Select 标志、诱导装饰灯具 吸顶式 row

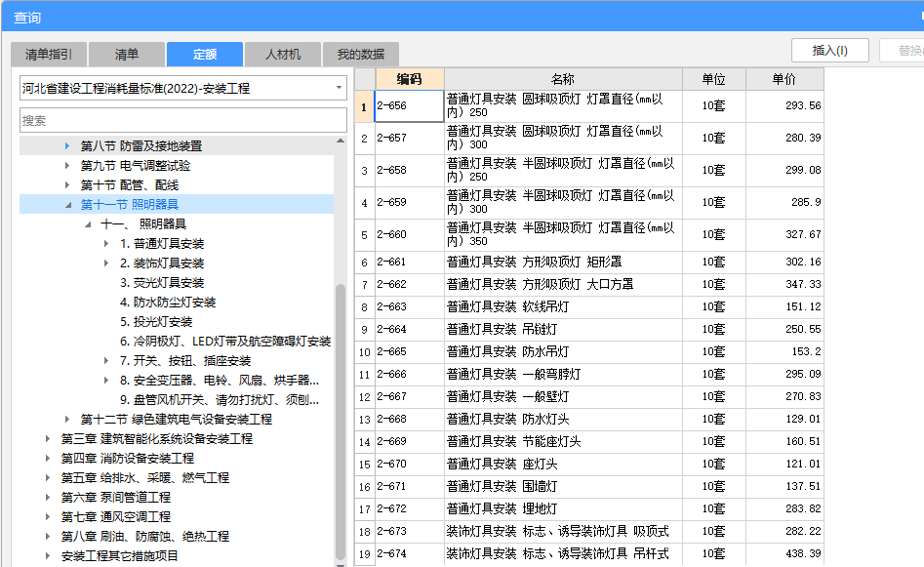pos(588,531)
